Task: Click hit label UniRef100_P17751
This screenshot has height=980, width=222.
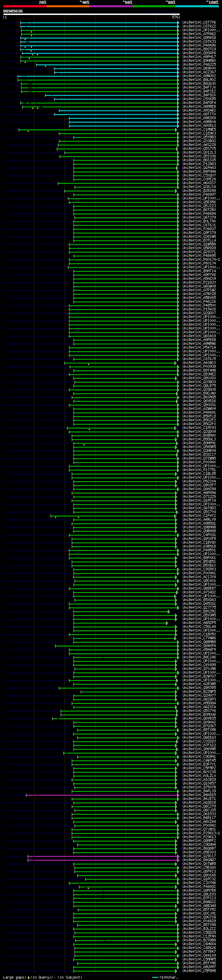Action: (x=199, y=469)
